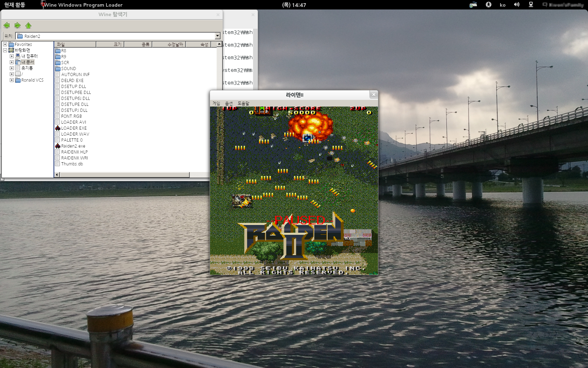Select FONT.RGB file
This screenshot has width=588, height=368.
tap(69, 116)
